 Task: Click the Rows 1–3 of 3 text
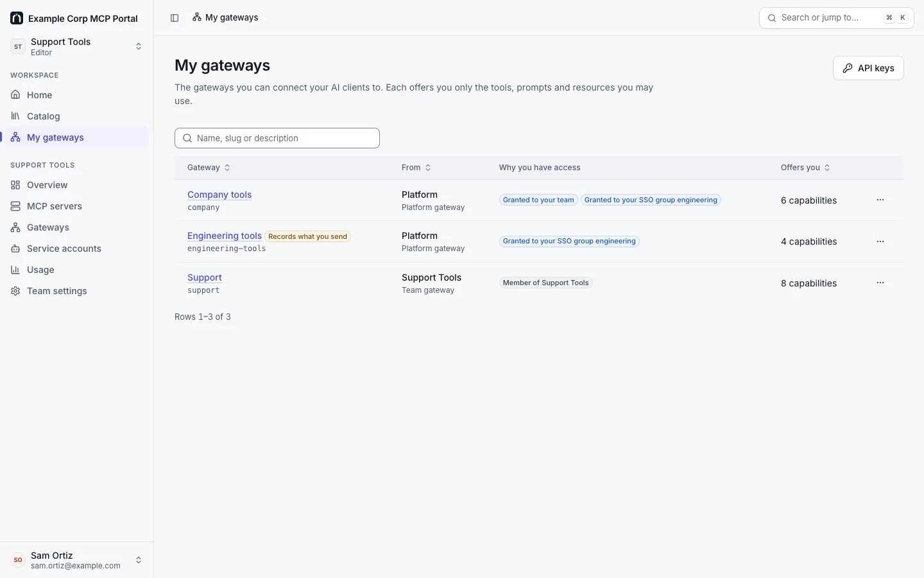click(203, 317)
